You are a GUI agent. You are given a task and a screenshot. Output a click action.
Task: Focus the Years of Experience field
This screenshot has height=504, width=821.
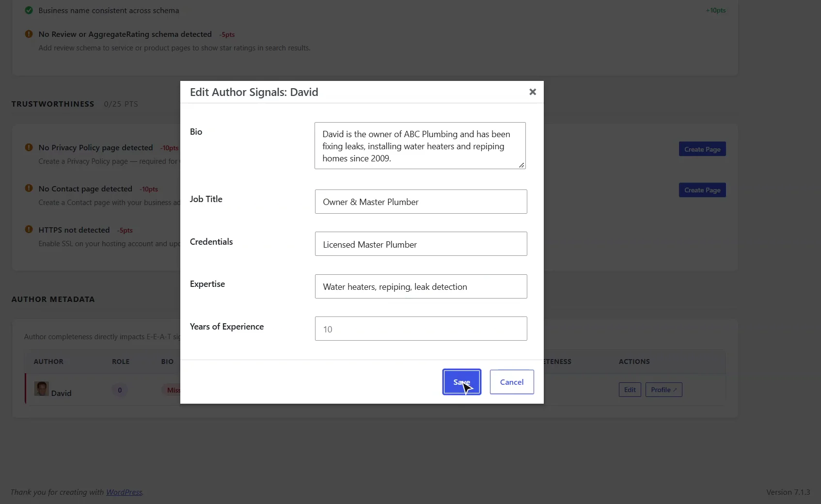pos(421,329)
